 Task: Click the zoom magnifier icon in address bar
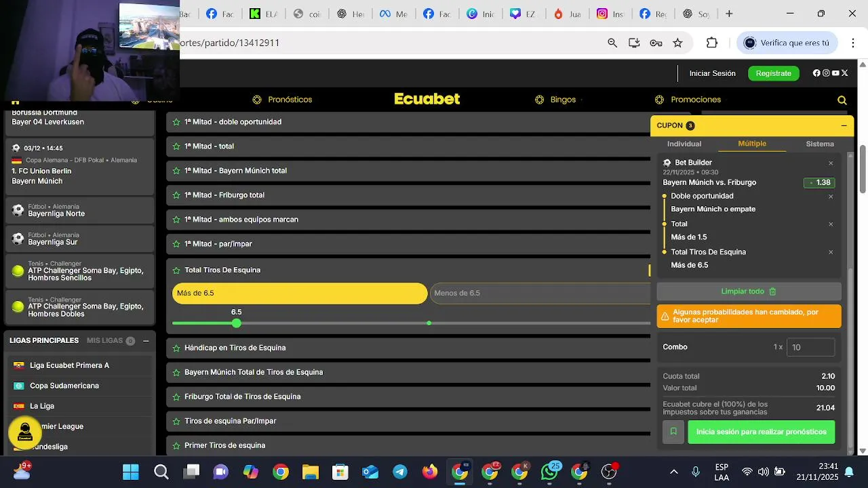[612, 43]
